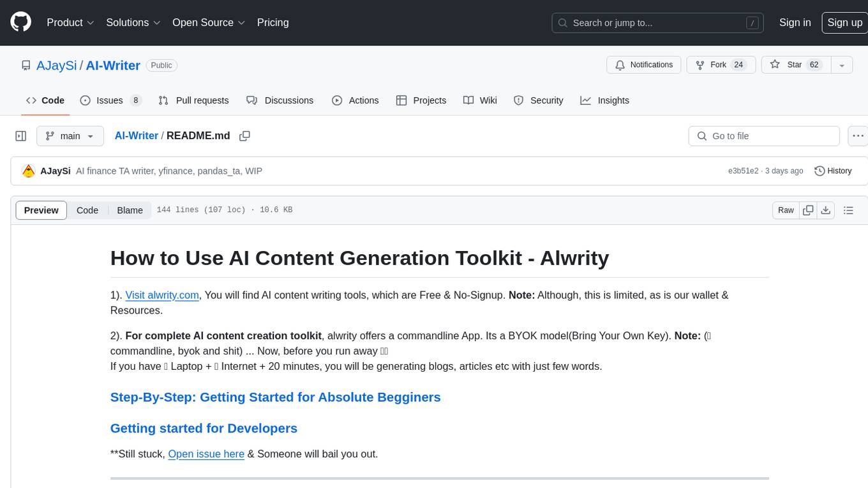Select the Blame view
868x488 pixels.
tap(130, 210)
